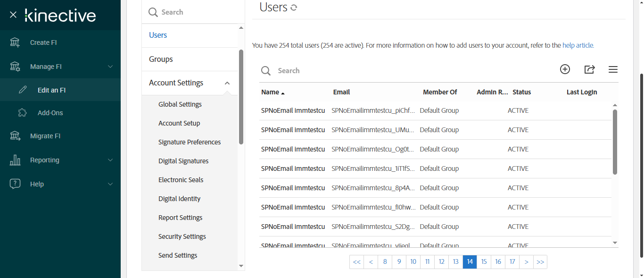
Task: Open the help article link
Action: (578, 46)
